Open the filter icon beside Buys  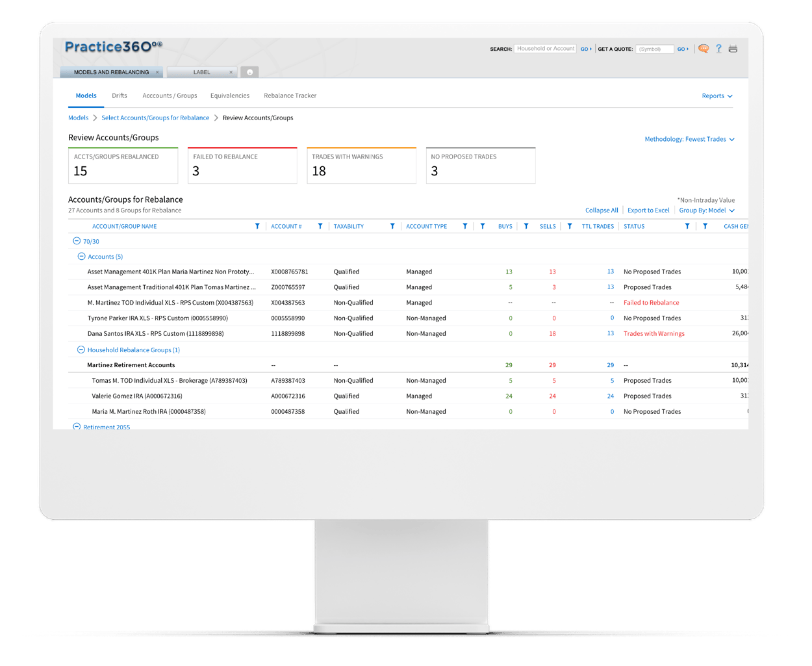point(483,226)
